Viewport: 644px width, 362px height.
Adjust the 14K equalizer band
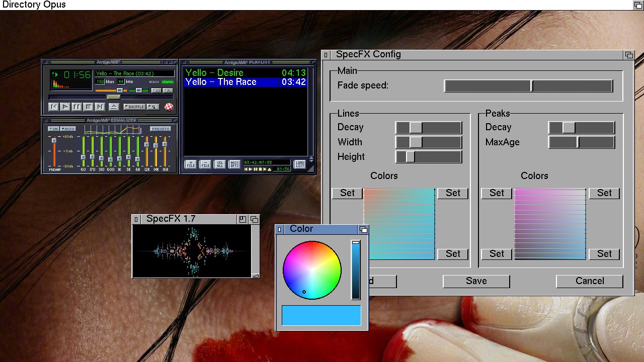pyautogui.click(x=155, y=151)
